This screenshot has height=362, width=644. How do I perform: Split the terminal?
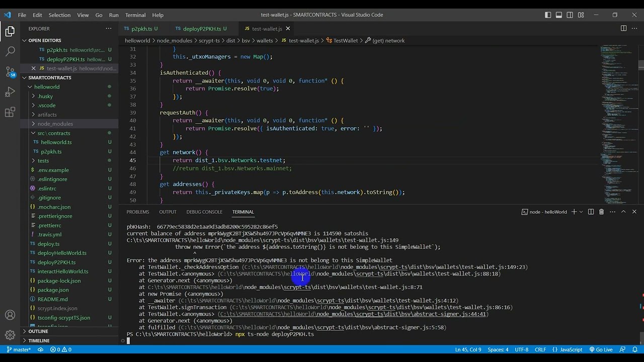point(591,212)
